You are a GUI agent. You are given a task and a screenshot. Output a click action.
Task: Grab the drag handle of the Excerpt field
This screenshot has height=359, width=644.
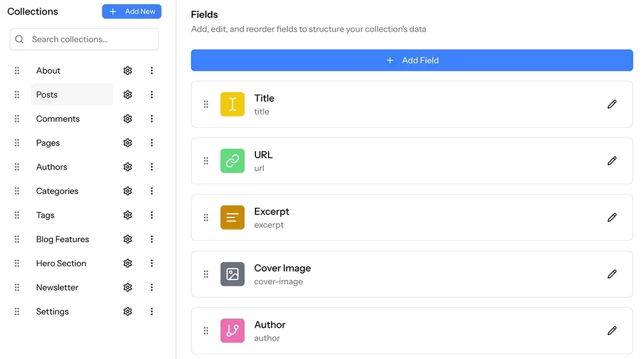pos(206,217)
